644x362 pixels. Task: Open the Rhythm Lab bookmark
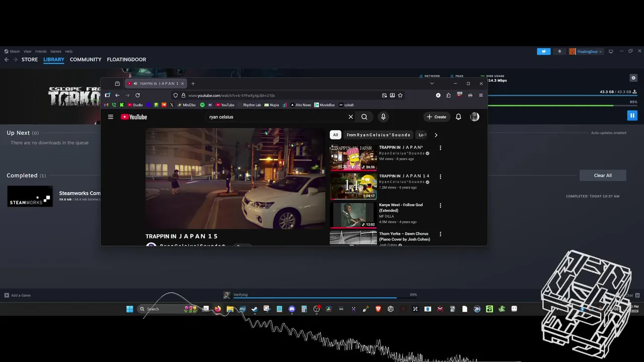point(249,105)
